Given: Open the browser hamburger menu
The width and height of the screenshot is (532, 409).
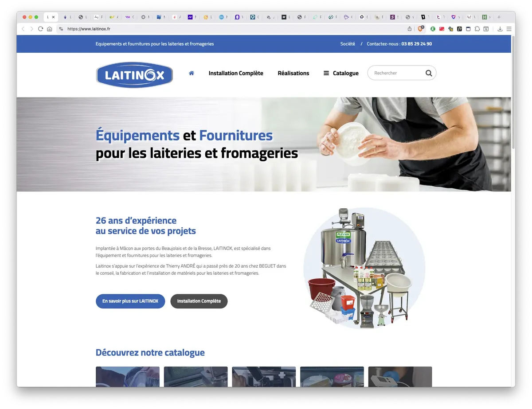Looking at the screenshot, I should point(509,29).
